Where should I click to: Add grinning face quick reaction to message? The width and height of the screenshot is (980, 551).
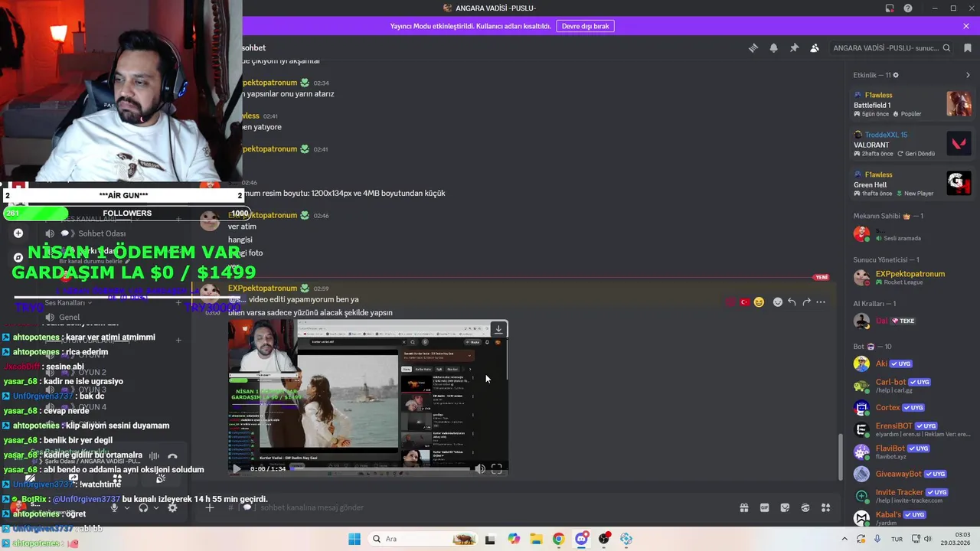(759, 302)
